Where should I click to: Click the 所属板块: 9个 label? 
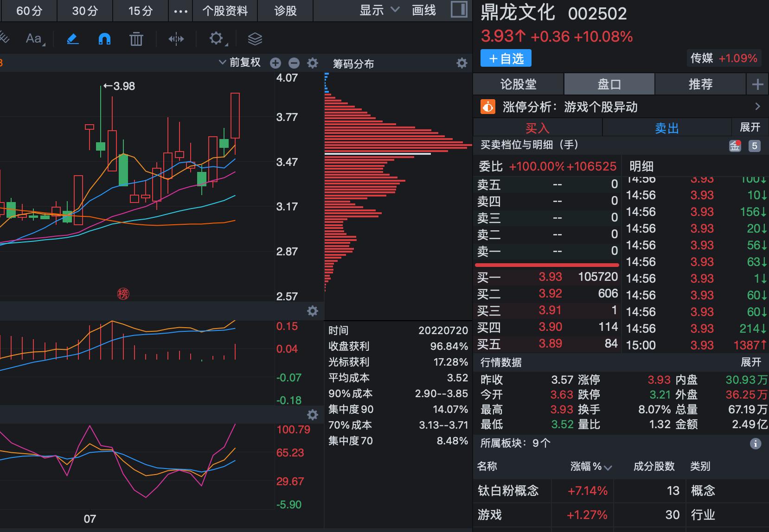coord(515,443)
